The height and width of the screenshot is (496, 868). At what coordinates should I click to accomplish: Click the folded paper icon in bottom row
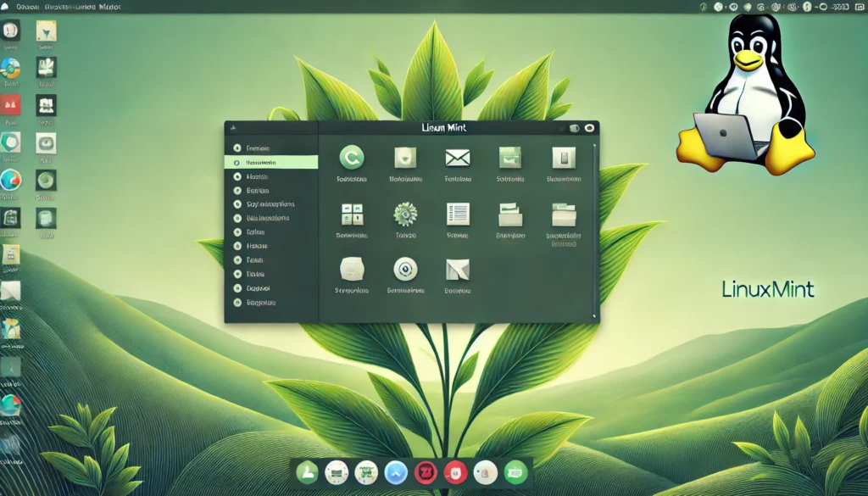[458, 270]
